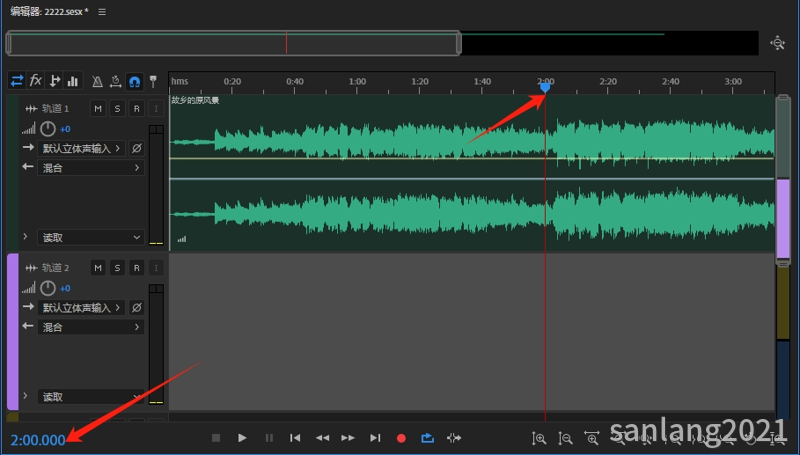Click the sends view icon
Viewport: 800px width, 455px height.
coord(55,81)
